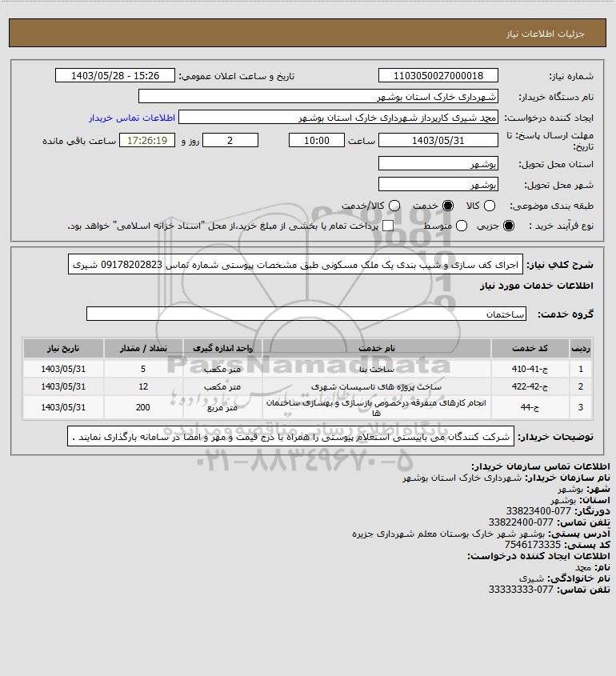The width and height of the screenshot is (616, 676).
Task: Click the ردیف column header
Action: pyautogui.click(x=581, y=348)
